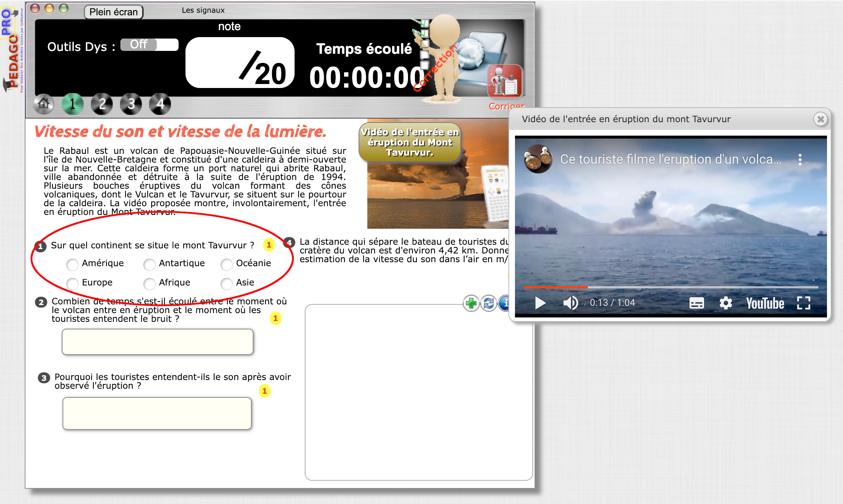This screenshot has width=843, height=504.
Task: Mute the video volume speaker
Action: tap(571, 303)
